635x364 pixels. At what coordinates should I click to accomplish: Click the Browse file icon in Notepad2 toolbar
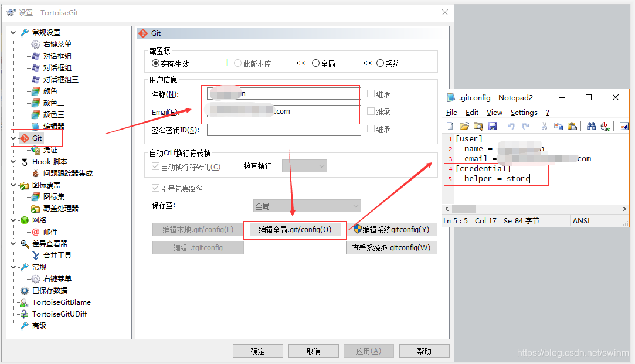[478, 127]
